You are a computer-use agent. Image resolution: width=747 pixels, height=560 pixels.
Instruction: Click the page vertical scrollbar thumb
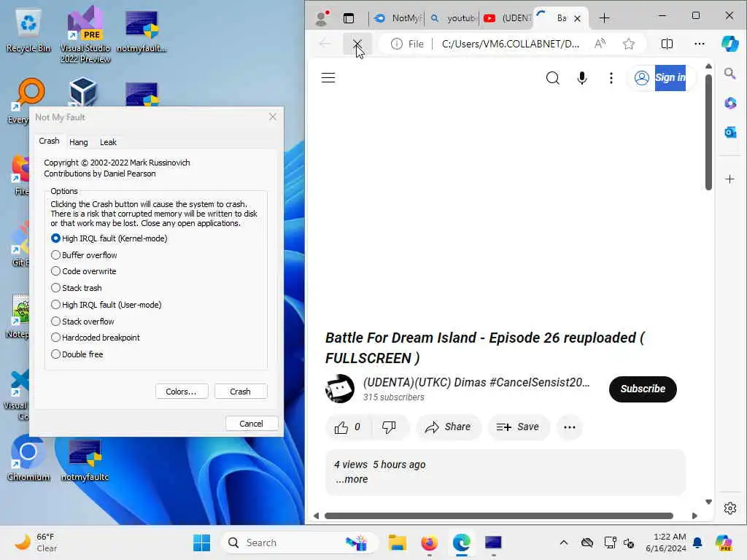pyautogui.click(x=708, y=133)
